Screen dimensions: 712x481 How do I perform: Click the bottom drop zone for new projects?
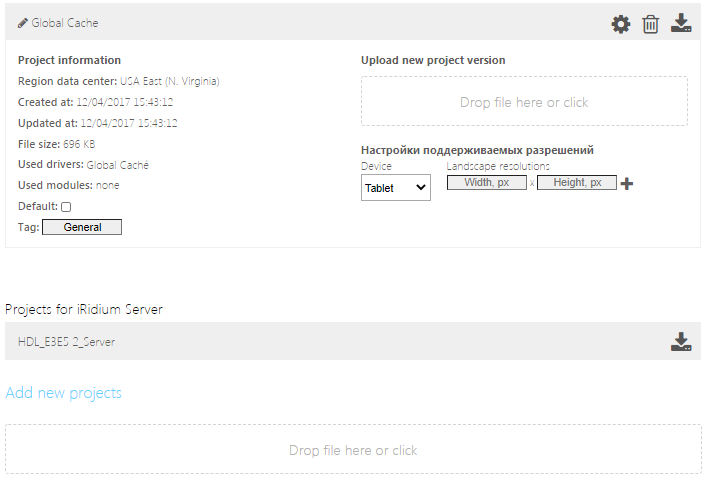[x=353, y=450]
